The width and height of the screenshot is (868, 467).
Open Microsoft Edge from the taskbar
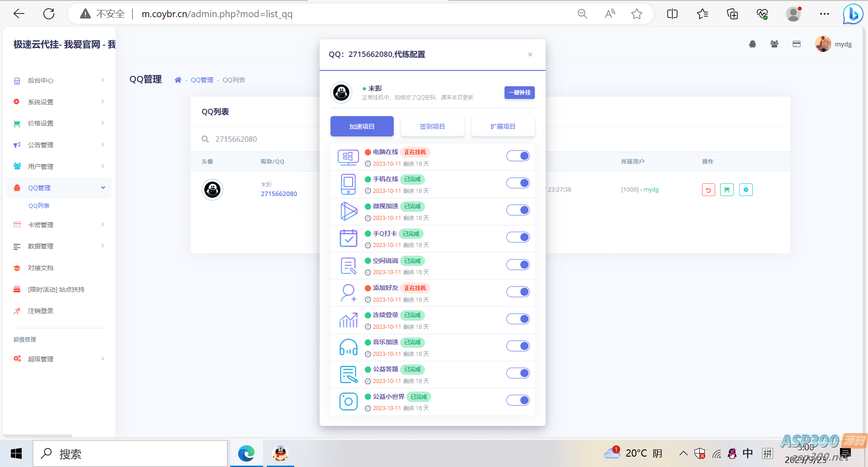click(x=246, y=453)
